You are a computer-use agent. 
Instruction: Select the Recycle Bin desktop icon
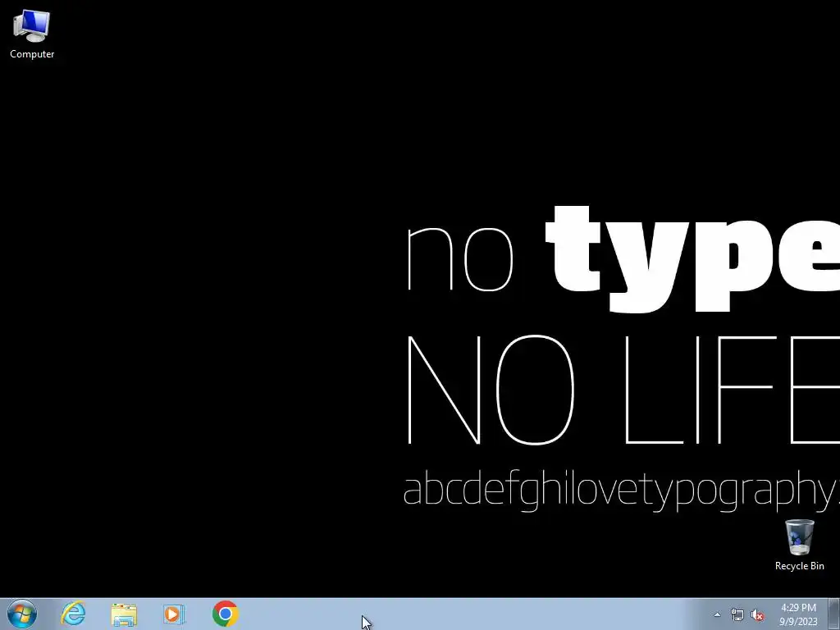[x=799, y=545]
